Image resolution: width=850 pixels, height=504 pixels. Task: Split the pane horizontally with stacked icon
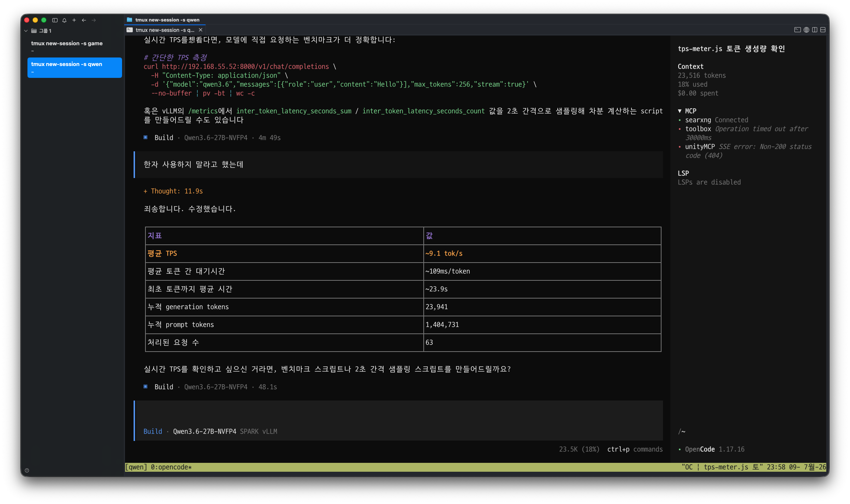pos(823,30)
